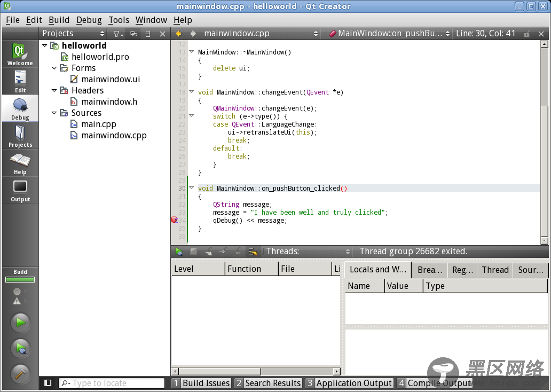Continue debugging from debugger toolbar

click(179, 252)
